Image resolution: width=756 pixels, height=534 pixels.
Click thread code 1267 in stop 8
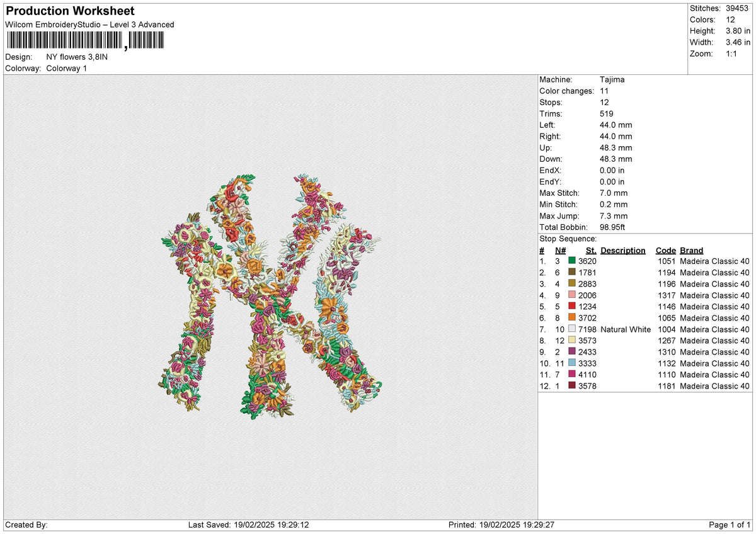[x=667, y=340]
